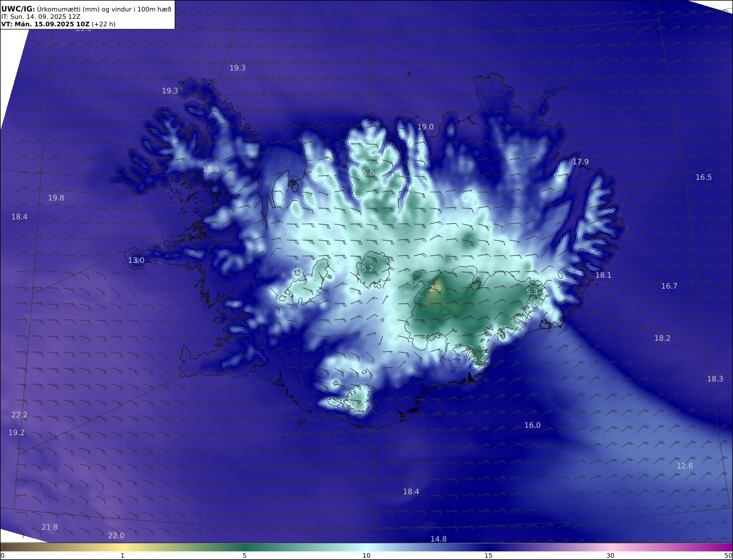Click the 18.3 value near the map's edge
The height and width of the screenshot is (560, 733).
pos(715,379)
